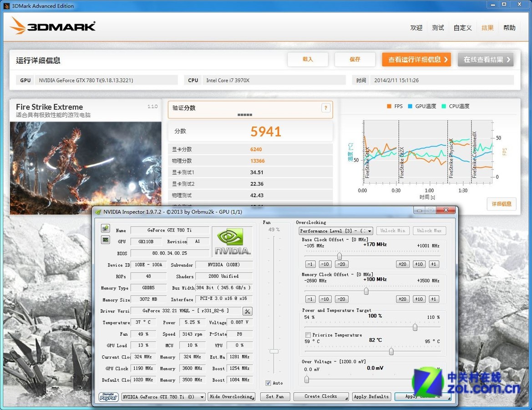The width and height of the screenshot is (532, 410).
Task: Click the Base Clock Offset slider handle
Action: coord(339,256)
